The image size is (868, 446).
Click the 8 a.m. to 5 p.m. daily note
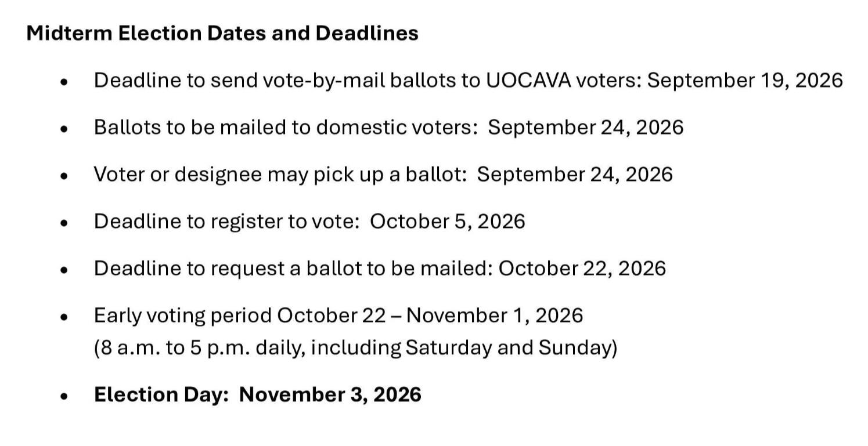(355, 347)
